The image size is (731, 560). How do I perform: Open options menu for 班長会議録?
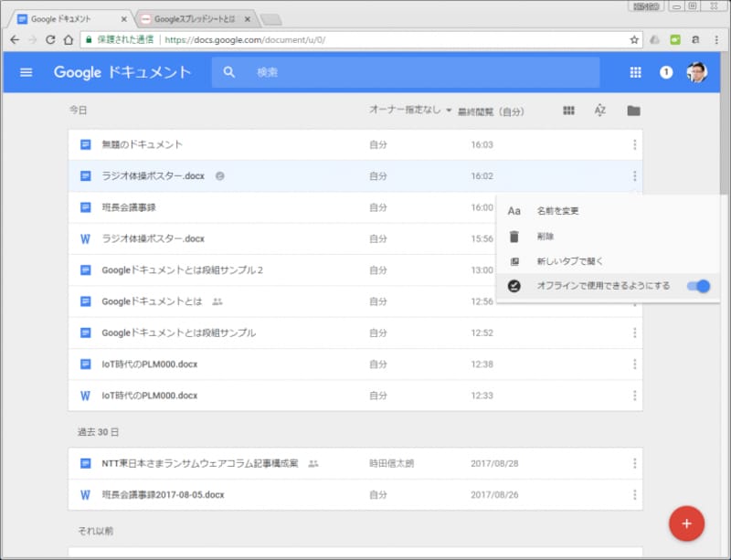[635, 206]
